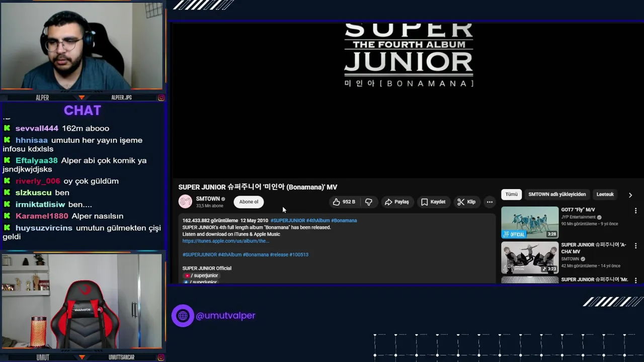Screen dimensions: 644x362
Task: Click the #4thAlbum hashtag beside the date
Action: tap(318, 220)
